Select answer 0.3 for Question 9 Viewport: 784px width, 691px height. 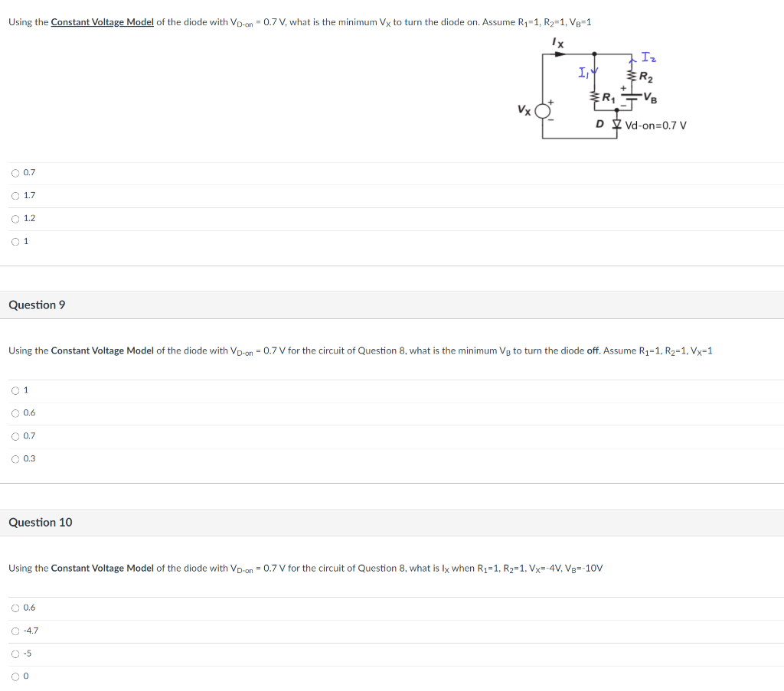click(x=15, y=458)
